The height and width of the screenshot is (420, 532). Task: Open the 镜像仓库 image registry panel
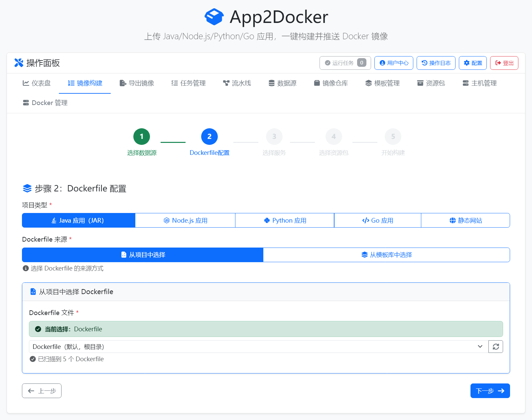click(331, 83)
